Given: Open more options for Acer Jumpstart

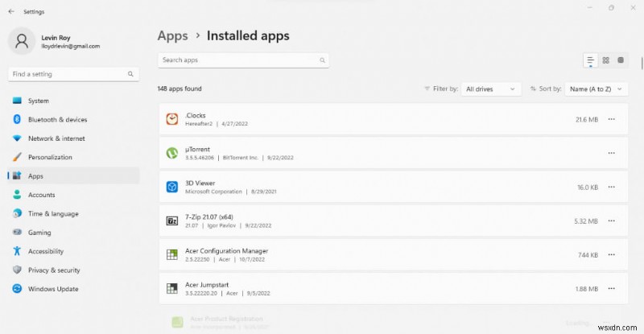Looking at the screenshot, I should (612, 288).
